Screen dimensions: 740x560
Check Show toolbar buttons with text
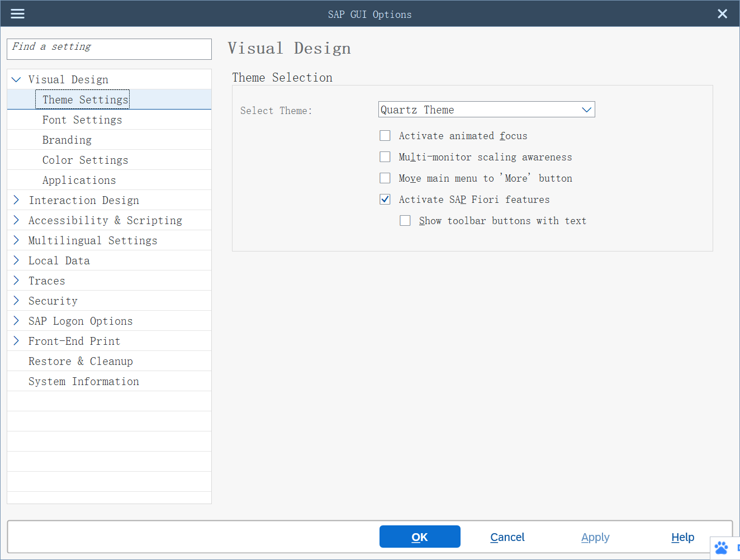point(405,220)
